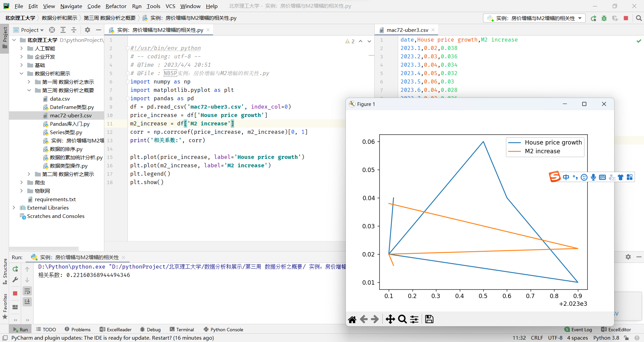This screenshot has width=644, height=342.
Task: Open Search Everywhere magnifier icon
Action: (639, 18)
